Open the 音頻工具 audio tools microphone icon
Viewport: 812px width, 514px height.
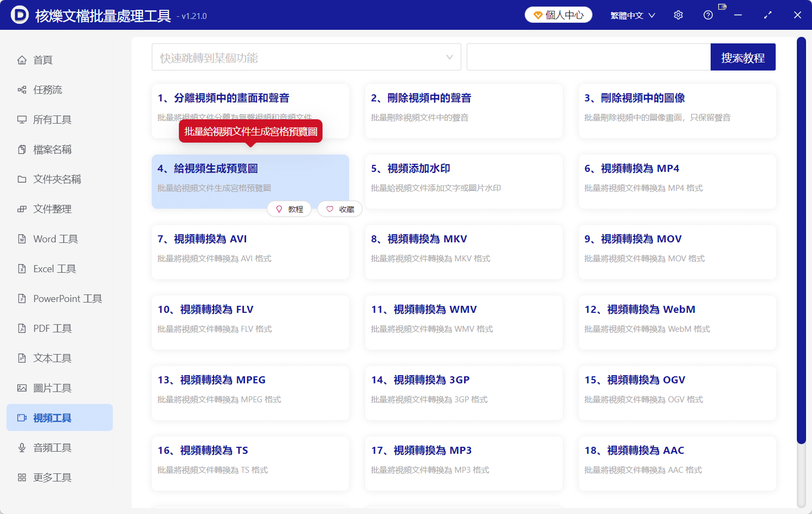click(x=21, y=447)
